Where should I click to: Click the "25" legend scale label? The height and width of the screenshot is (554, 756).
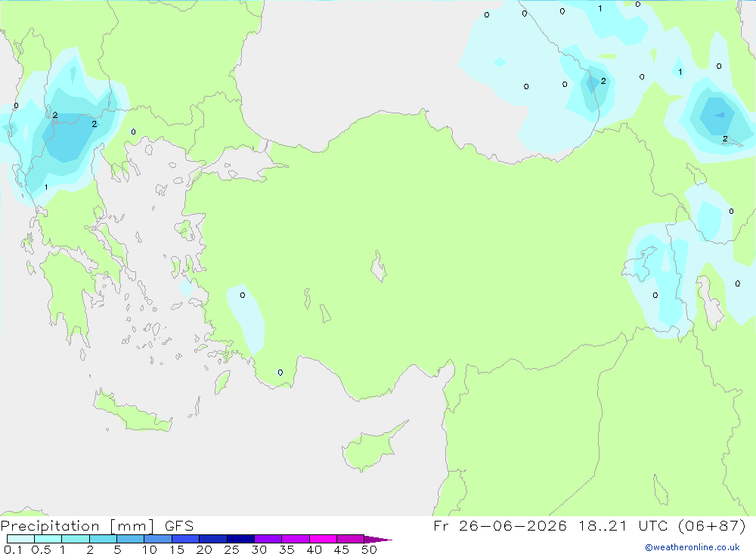[232, 549]
